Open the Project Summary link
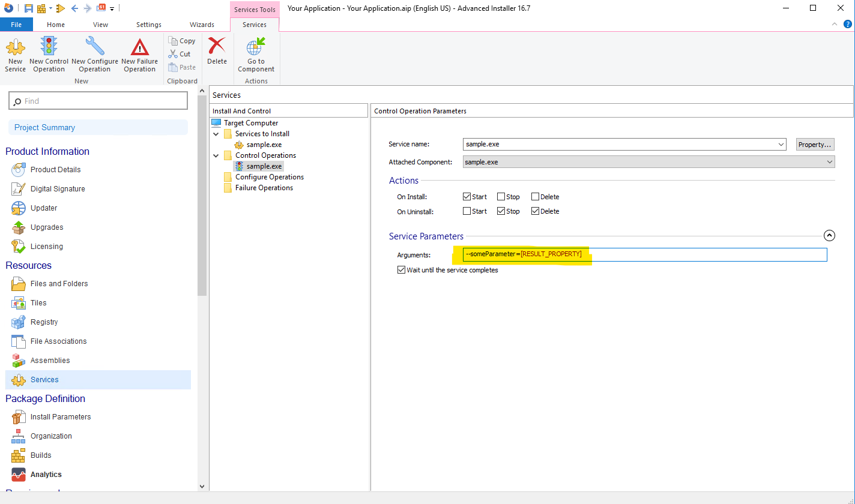This screenshot has width=855, height=504. (45, 128)
